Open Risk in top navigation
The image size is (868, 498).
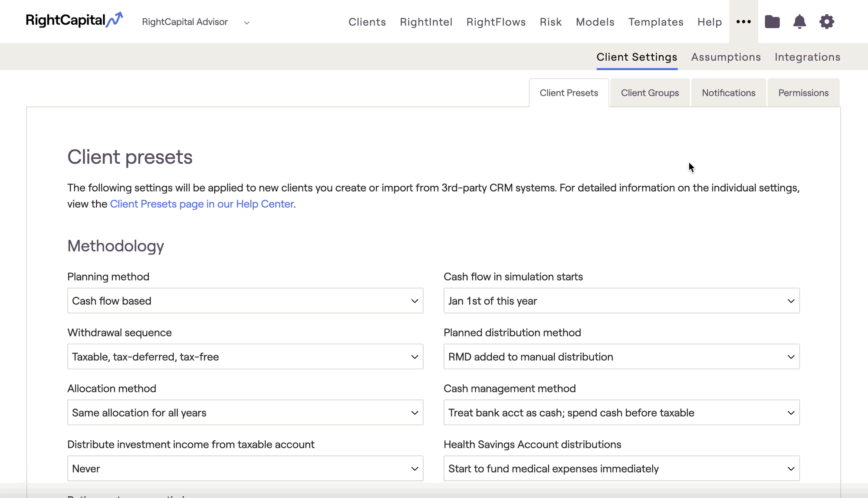(551, 22)
